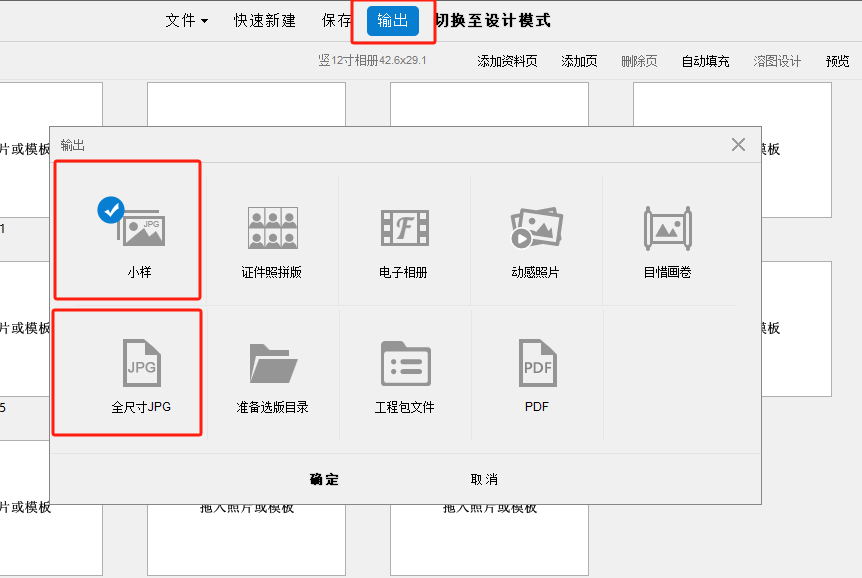
Task: Open the 文件 dropdown menu
Action: (x=187, y=21)
